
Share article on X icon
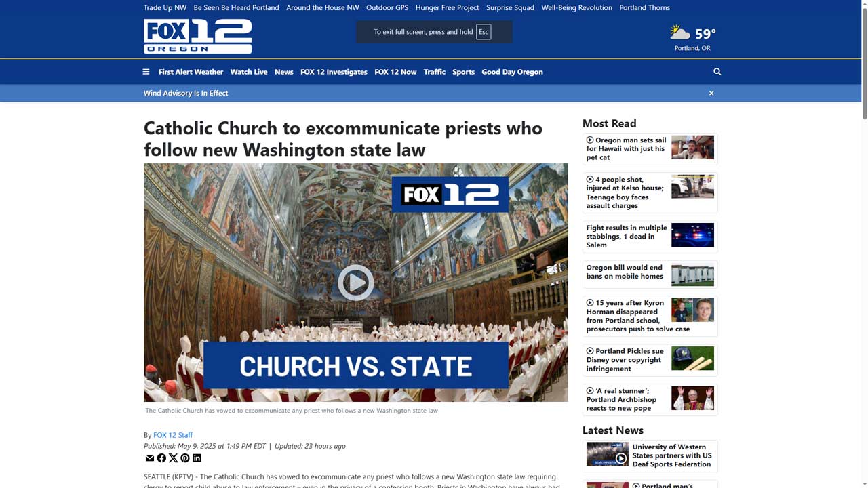[173, 458]
